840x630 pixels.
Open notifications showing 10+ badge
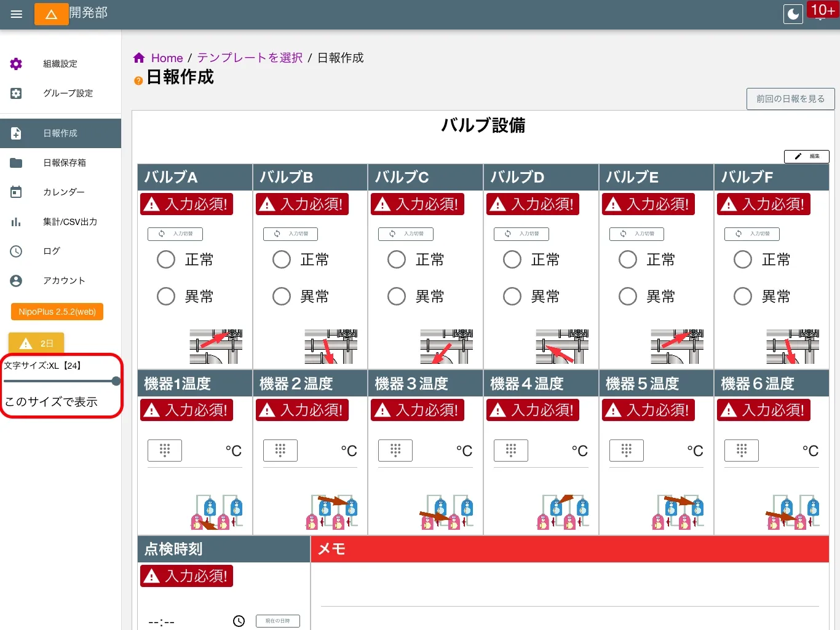[x=822, y=11]
